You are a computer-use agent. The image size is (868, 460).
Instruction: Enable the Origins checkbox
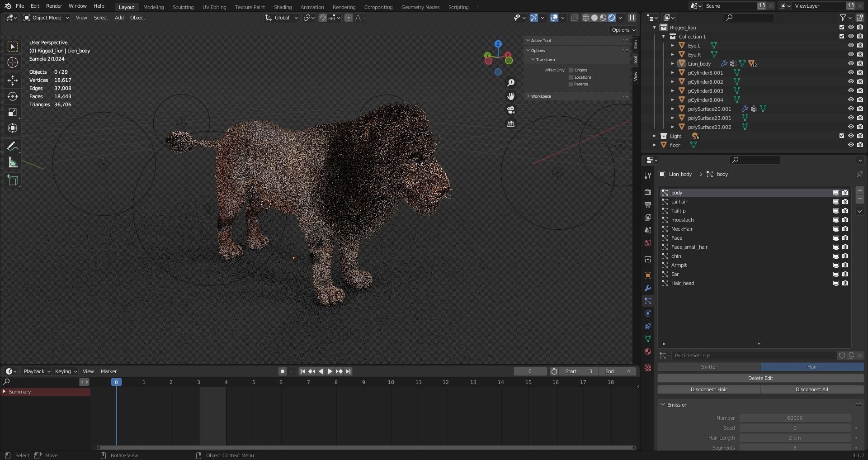coord(571,70)
